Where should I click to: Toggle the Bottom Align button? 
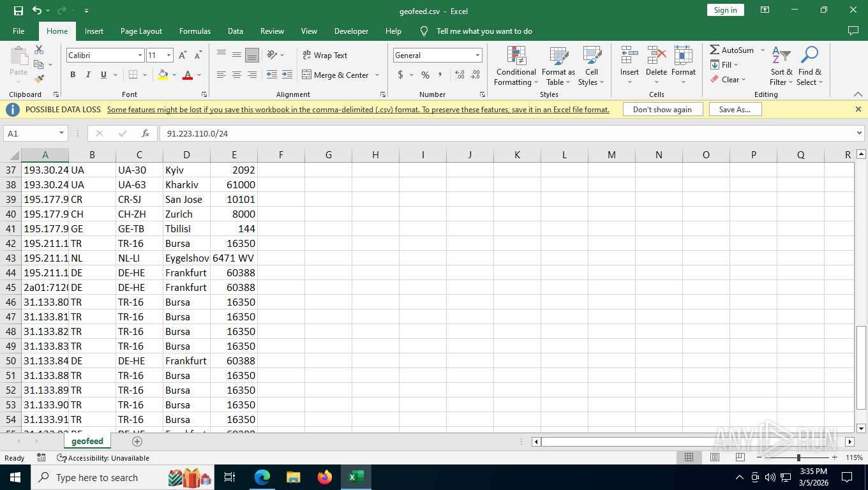click(x=252, y=55)
